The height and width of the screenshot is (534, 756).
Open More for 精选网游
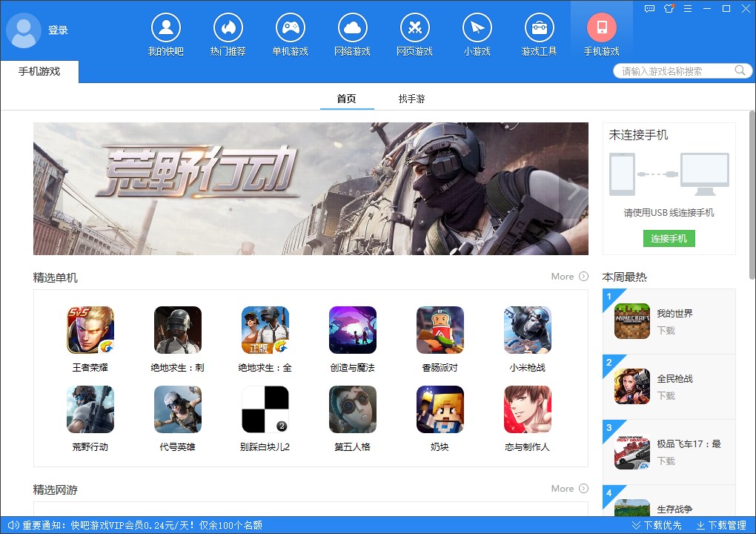(569, 489)
